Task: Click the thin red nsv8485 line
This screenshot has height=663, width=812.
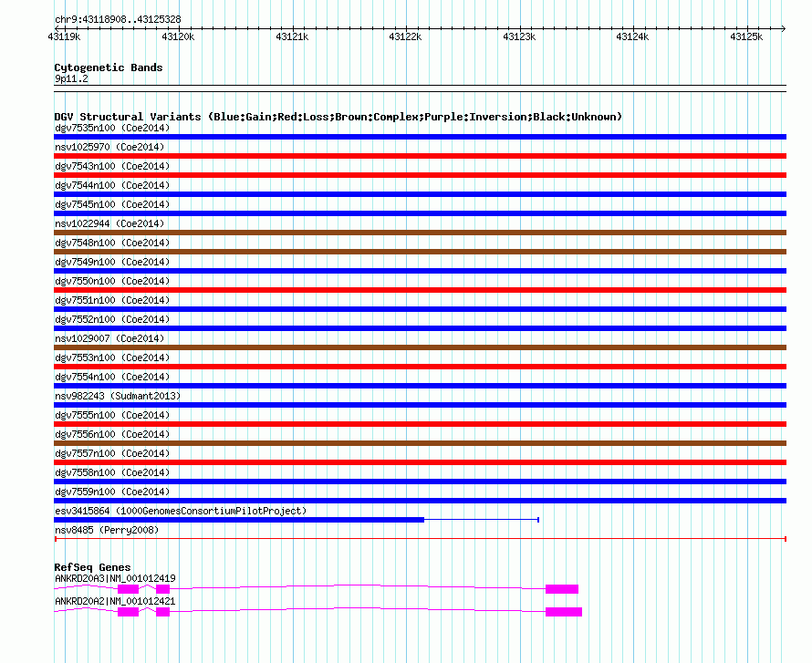Action: [x=420, y=539]
